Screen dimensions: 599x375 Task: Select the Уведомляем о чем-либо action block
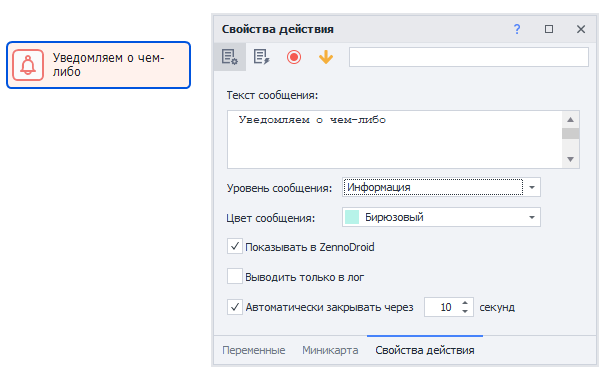tap(99, 65)
